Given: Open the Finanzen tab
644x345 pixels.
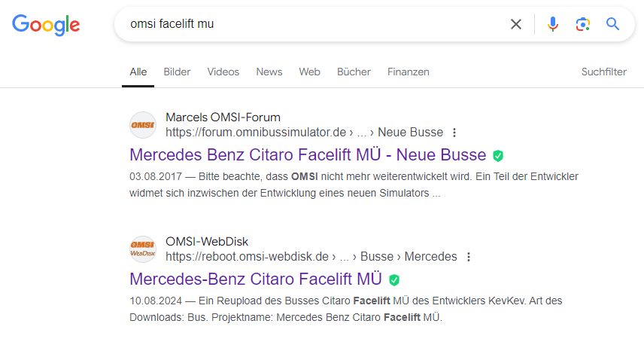Looking at the screenshot, I should click(409, 72).
